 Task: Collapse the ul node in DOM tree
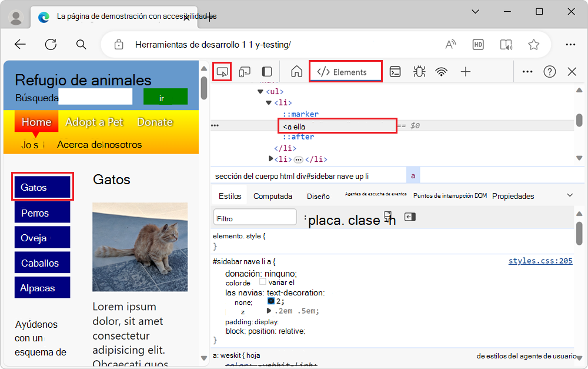click(260, 92)
